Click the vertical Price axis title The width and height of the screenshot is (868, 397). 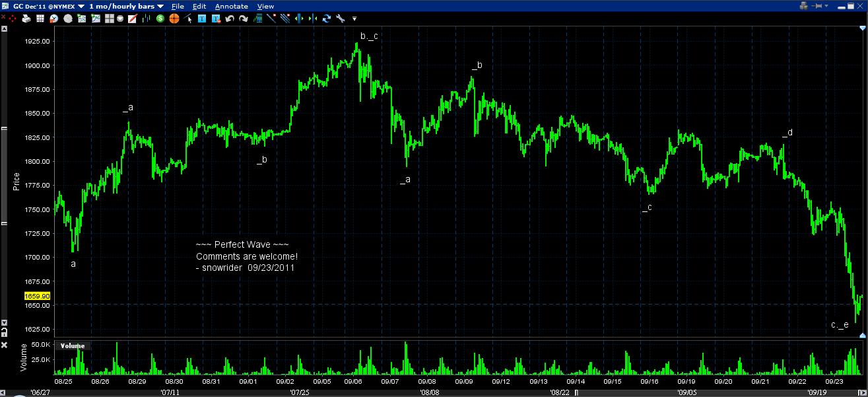pos(17,181)
